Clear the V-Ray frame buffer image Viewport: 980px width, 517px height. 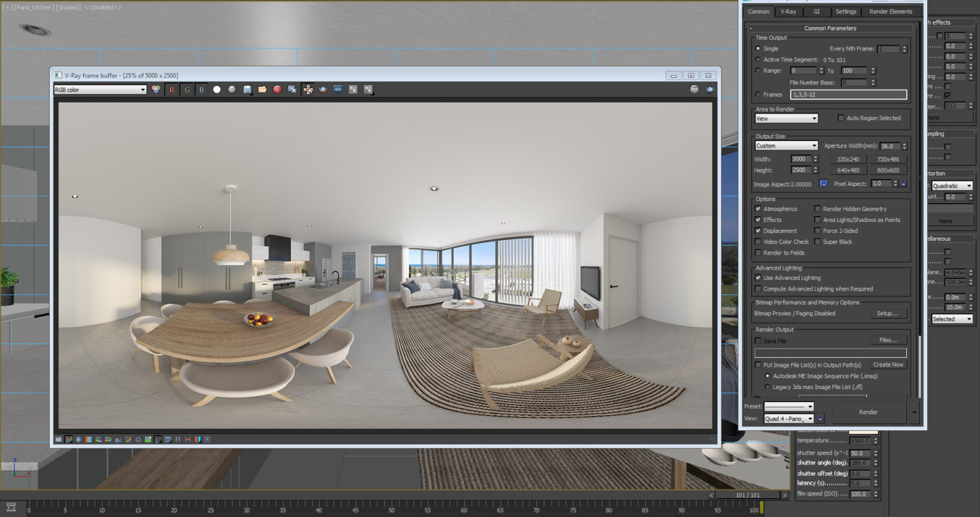coord(276,89)
